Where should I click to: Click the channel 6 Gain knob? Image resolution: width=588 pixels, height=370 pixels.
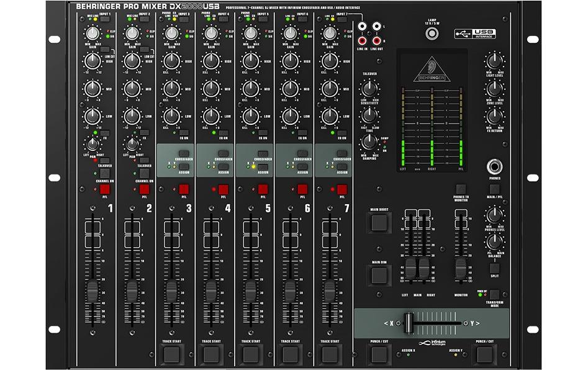tap(290, 34)
